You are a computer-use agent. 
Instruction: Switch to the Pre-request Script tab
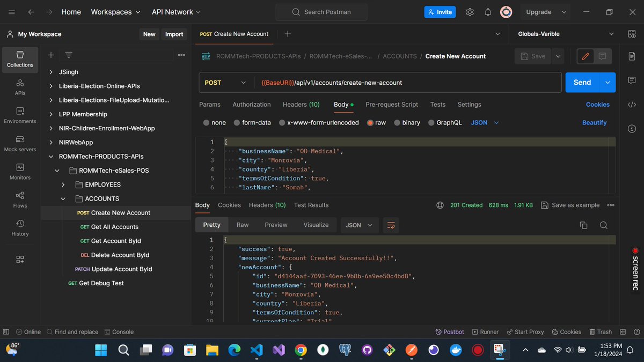pos(392,105)
